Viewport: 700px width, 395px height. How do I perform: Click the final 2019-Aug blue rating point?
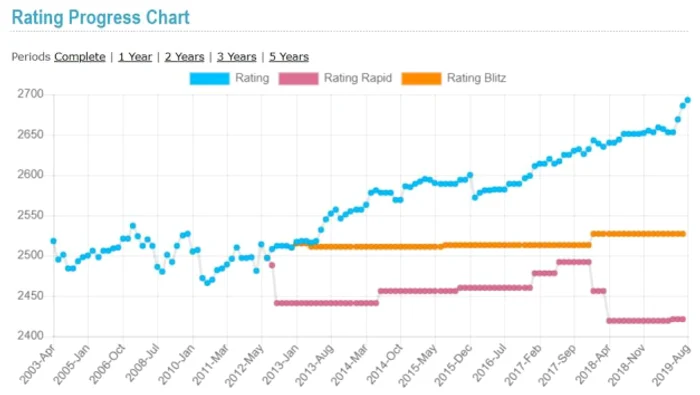click(688, 100)
